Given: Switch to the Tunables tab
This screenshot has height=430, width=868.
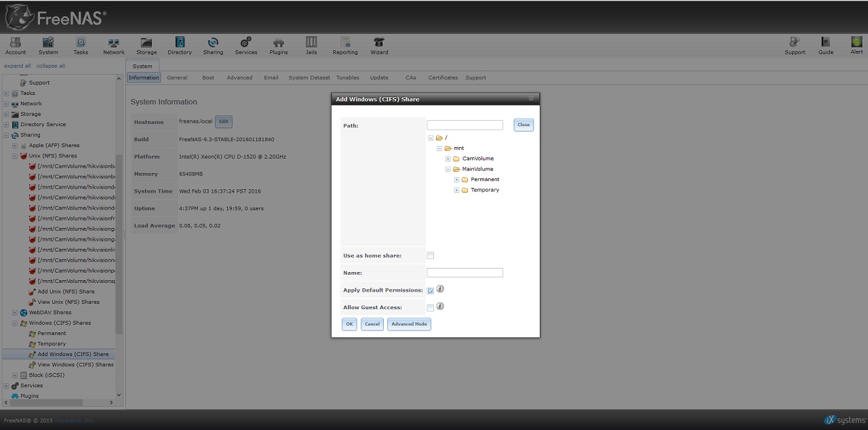Looking at the screenshot, I should (348, 77).
